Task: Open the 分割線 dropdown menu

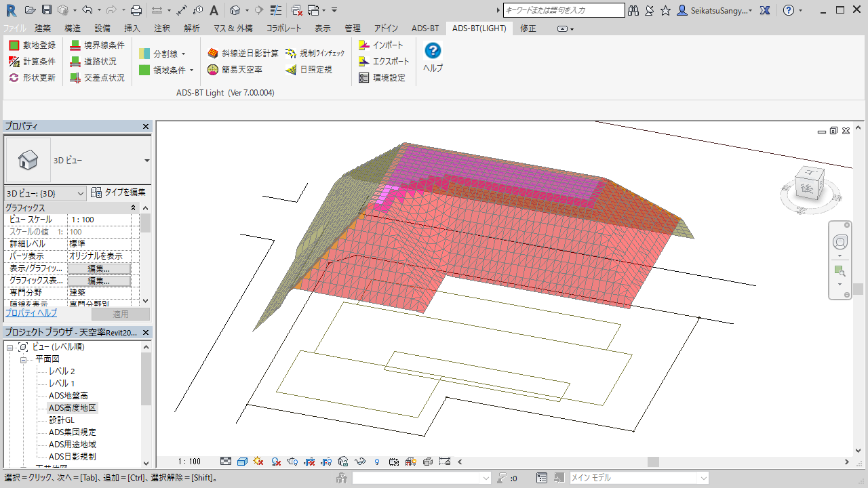Action: coord(183,54)
